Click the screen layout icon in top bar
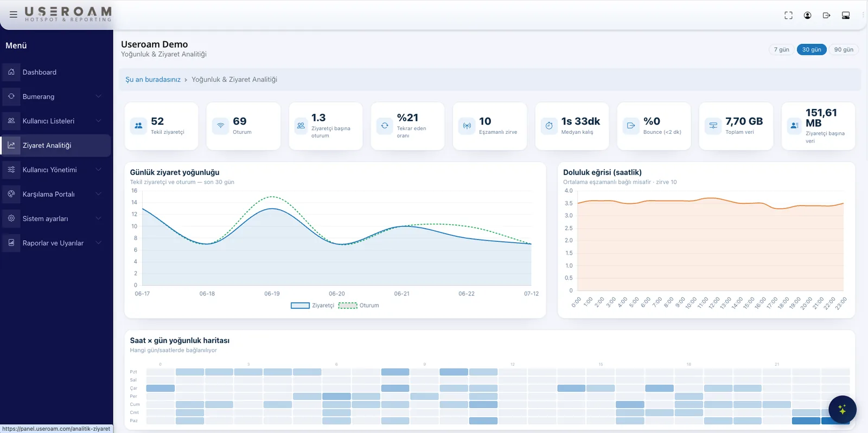 [845, 15]
